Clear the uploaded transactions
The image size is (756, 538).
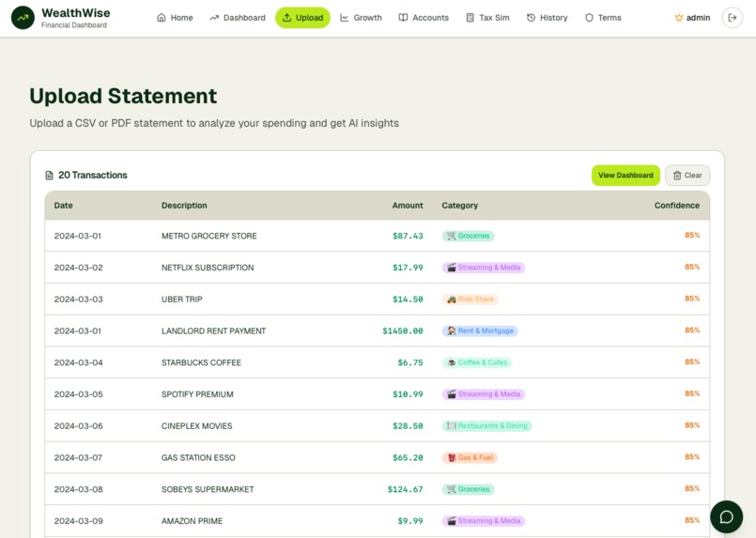[687, 176]
